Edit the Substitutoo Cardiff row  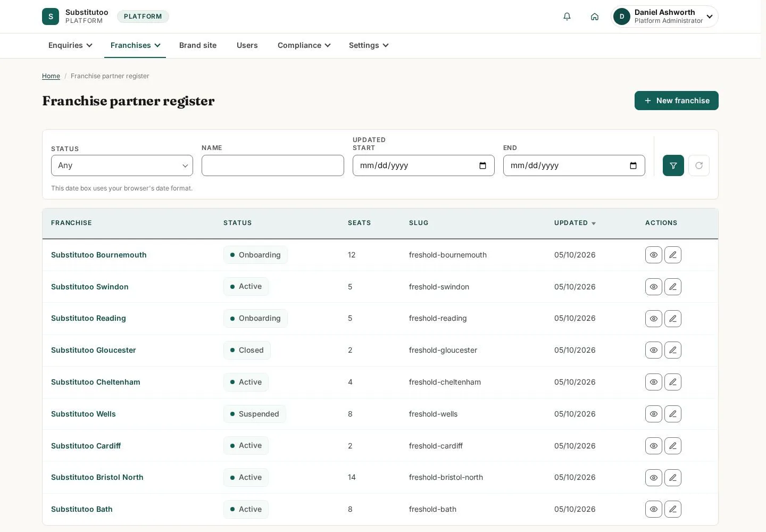tap(673, 446)
